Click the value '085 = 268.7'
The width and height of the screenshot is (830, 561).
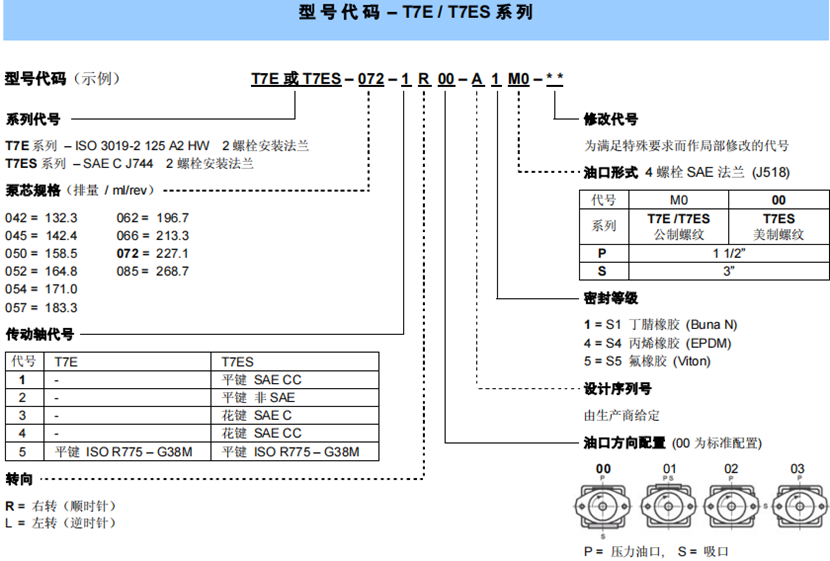[x=152, y=272]
